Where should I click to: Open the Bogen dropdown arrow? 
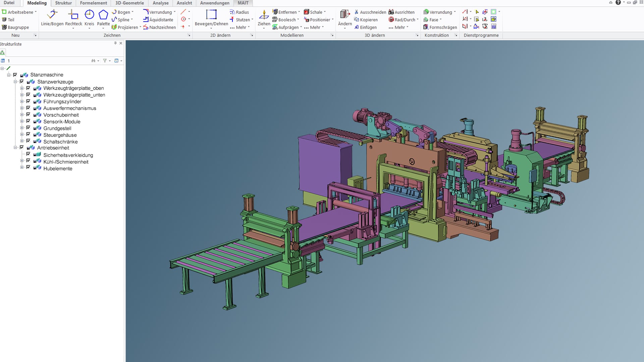[132, 12]
